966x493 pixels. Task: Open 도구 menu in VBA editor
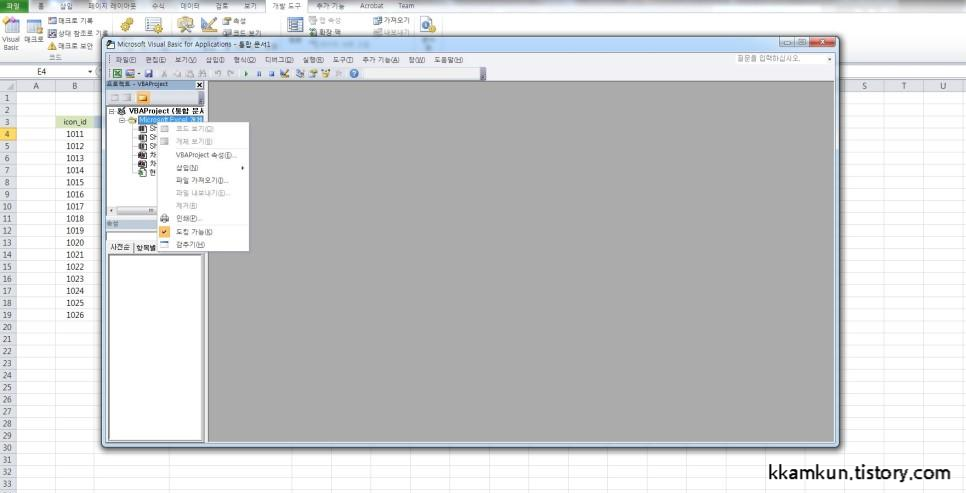coord(343,60)
